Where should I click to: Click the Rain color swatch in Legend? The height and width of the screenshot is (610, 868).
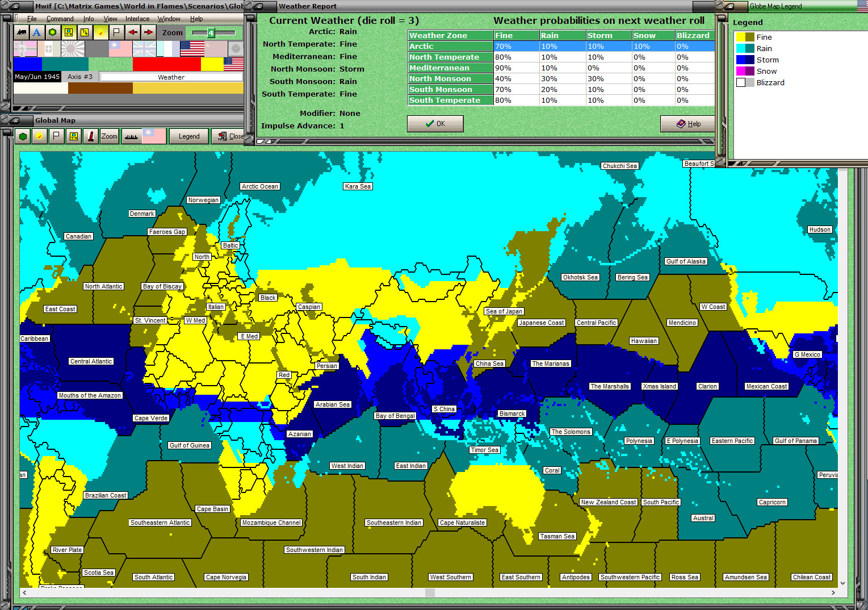[x=745, y=48]
